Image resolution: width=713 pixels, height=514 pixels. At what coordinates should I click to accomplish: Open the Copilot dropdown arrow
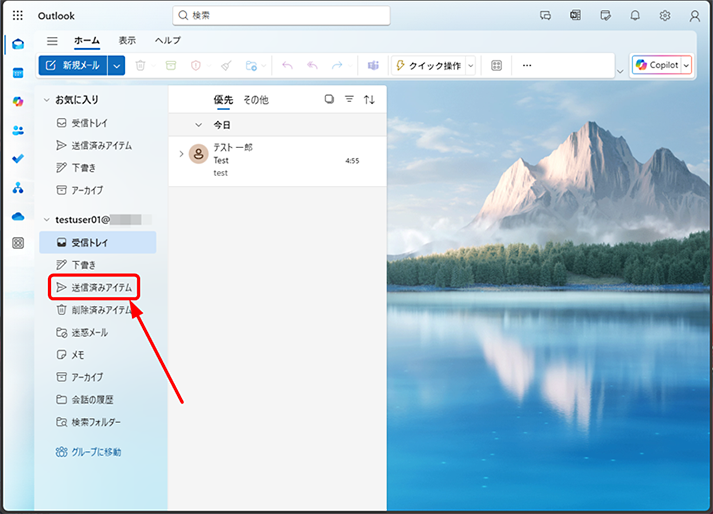click(x=687, y=65)
